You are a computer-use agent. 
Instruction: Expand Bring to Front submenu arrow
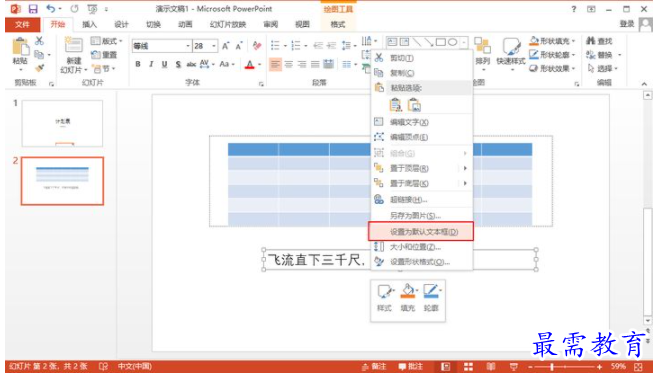(x=465, y=168)
